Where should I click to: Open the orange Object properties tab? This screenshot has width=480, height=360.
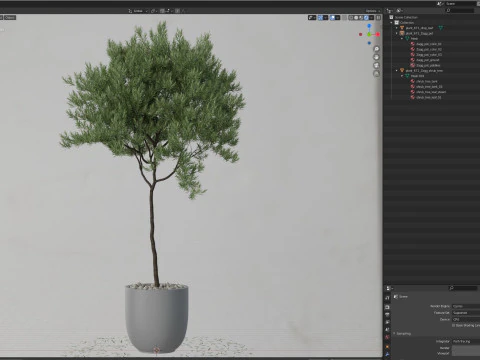point(387,347)
